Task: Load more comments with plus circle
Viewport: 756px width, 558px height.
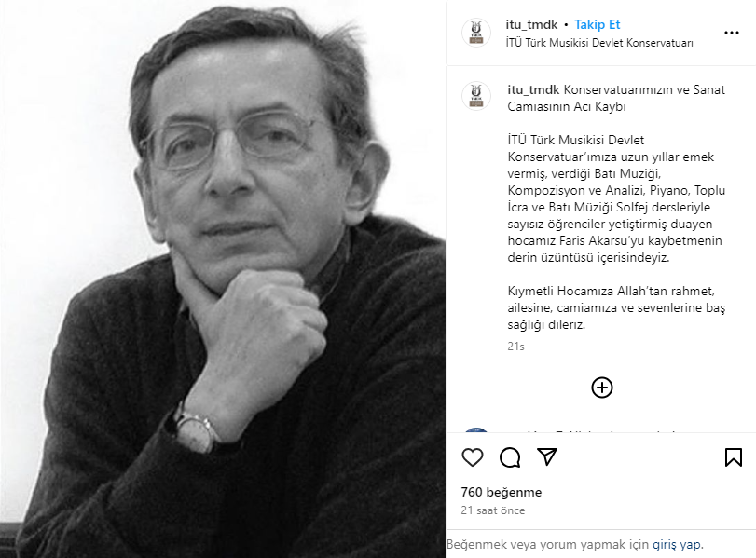Action: 601,388
